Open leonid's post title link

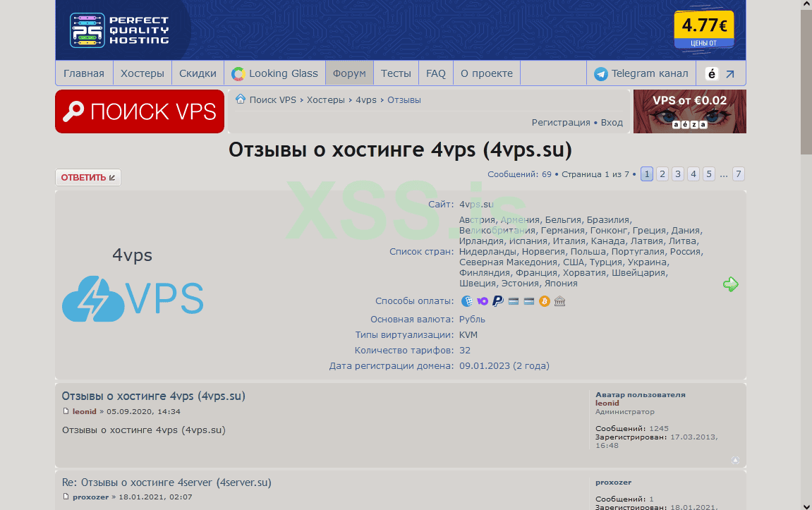(x=154, y=396)
